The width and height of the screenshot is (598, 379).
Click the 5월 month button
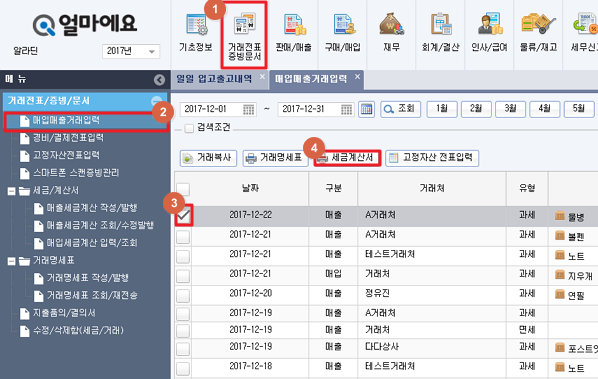pos(579,109)
